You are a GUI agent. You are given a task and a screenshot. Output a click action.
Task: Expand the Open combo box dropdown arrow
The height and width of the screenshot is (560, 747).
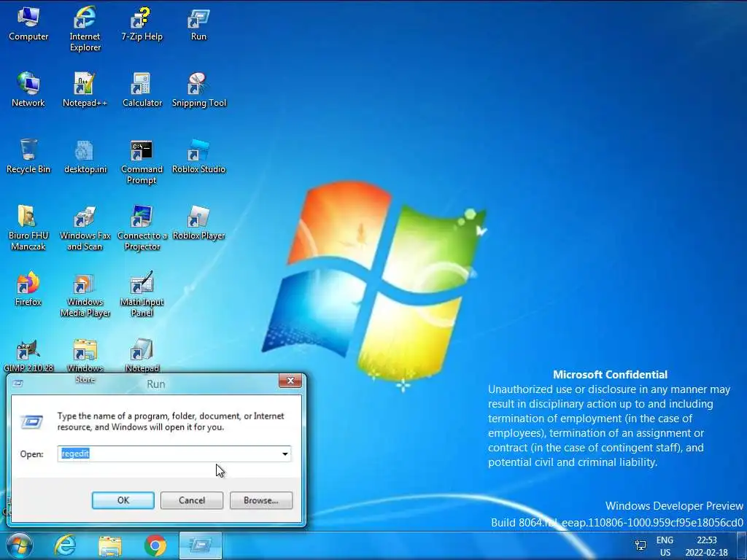point(285,454)
